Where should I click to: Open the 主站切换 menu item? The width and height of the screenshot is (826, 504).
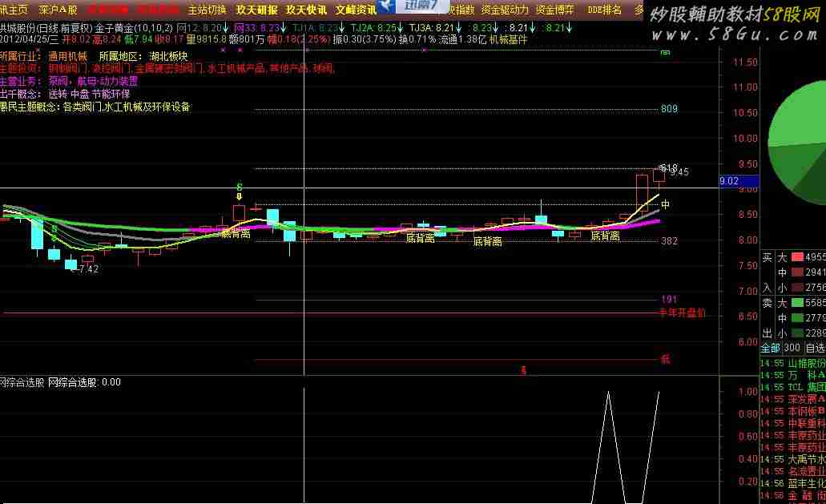(207, 10)
